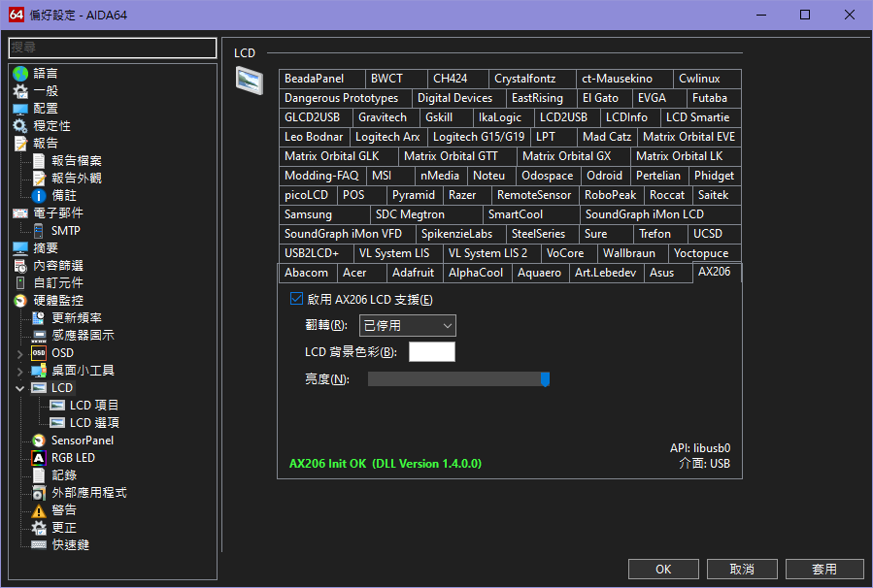Click the 搜尋 search field
Image resolution: width=873 pixels, height=588 pixels.
(113, 48)
